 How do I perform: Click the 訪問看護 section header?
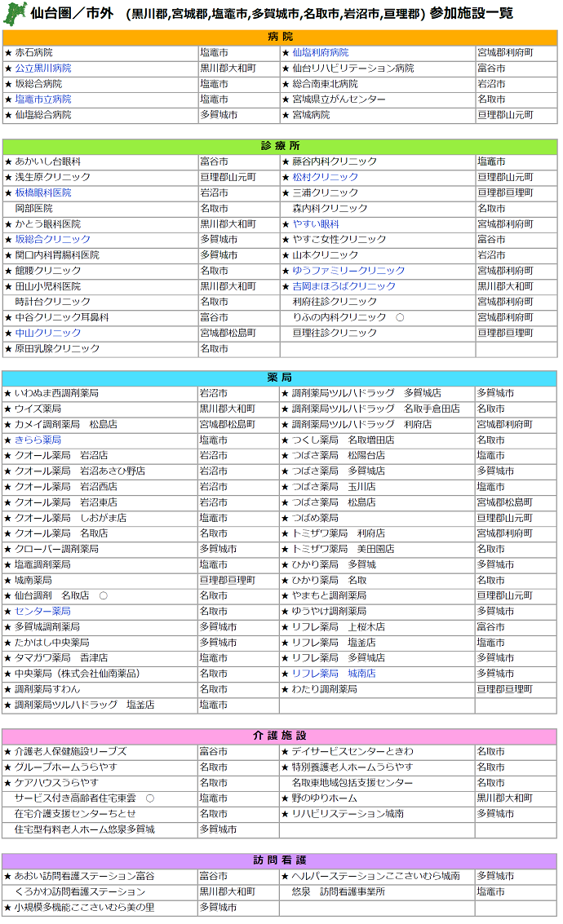[279, 860]
